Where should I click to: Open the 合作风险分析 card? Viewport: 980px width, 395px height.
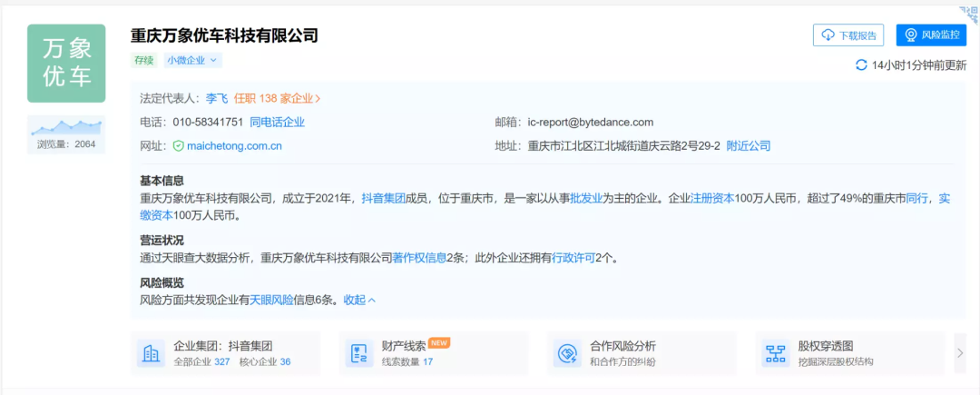pos(642,353)
